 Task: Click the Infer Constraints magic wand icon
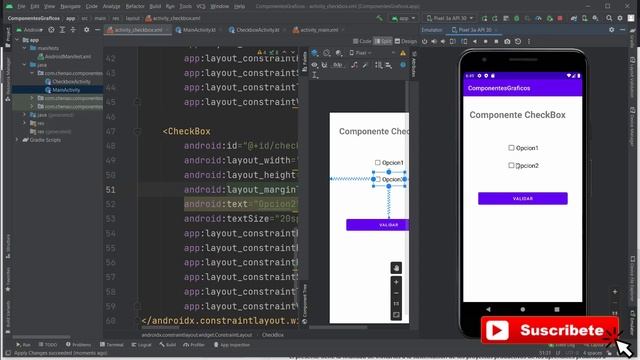[365, 65]
